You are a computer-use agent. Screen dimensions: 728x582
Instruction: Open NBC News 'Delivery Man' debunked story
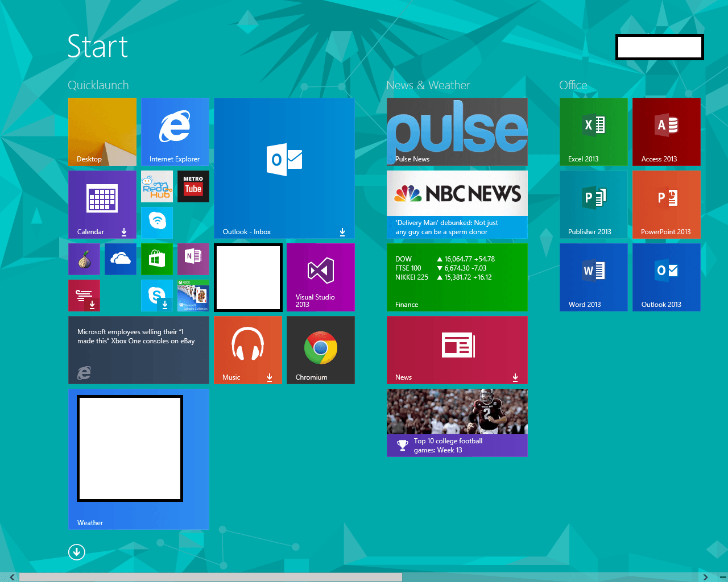click(x=457, y=205)
